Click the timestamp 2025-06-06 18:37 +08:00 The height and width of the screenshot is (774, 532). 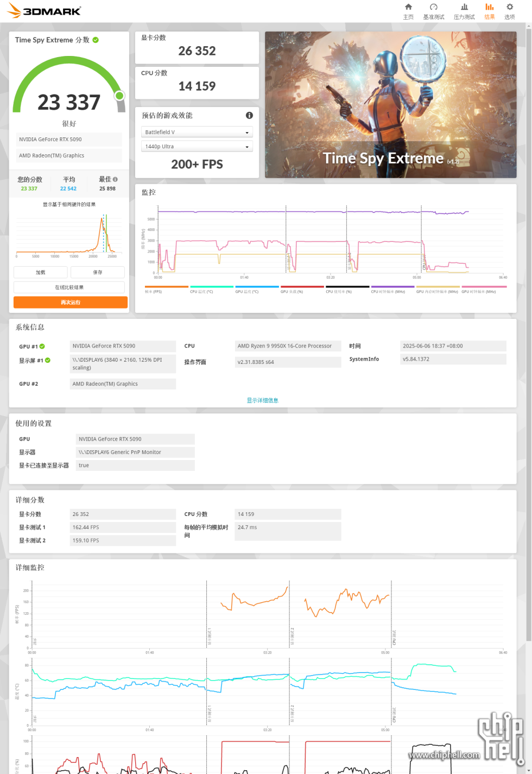[453, 346]
